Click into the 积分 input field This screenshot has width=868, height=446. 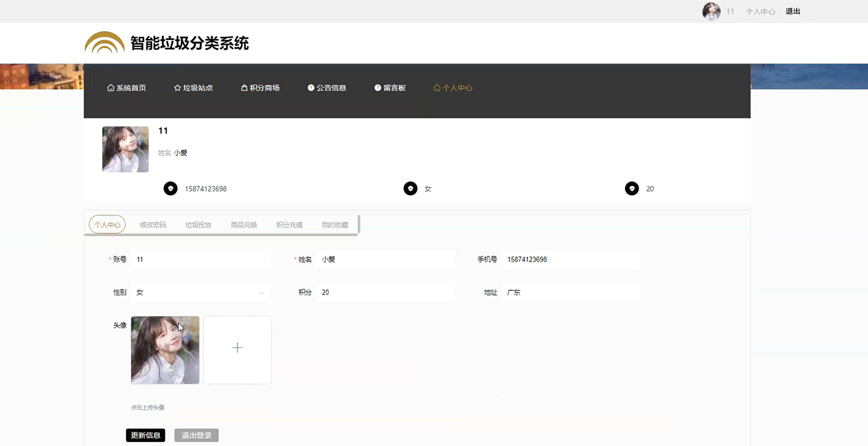pos(385,292)
